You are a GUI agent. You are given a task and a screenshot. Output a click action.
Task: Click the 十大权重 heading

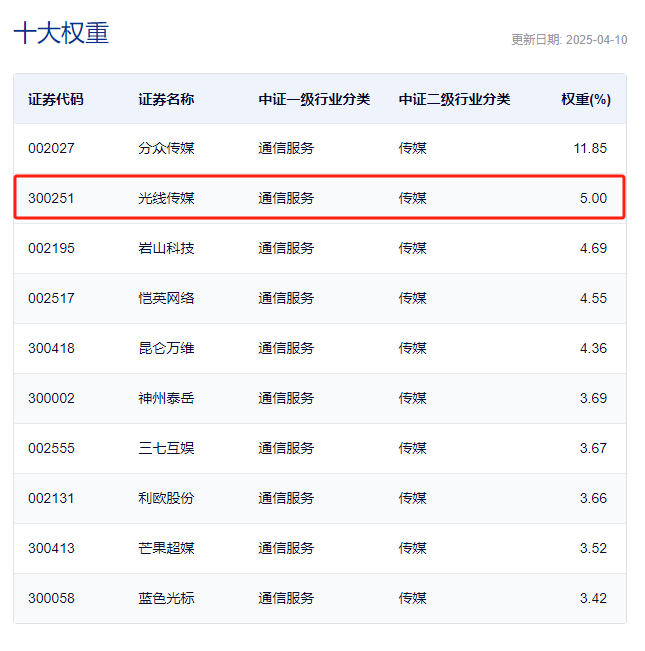(61, 33)
